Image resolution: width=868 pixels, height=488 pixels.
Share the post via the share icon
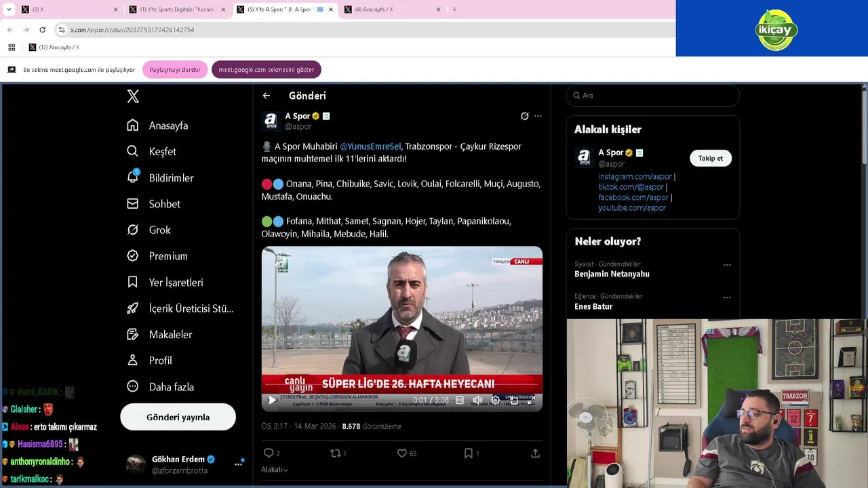point(535,453)
